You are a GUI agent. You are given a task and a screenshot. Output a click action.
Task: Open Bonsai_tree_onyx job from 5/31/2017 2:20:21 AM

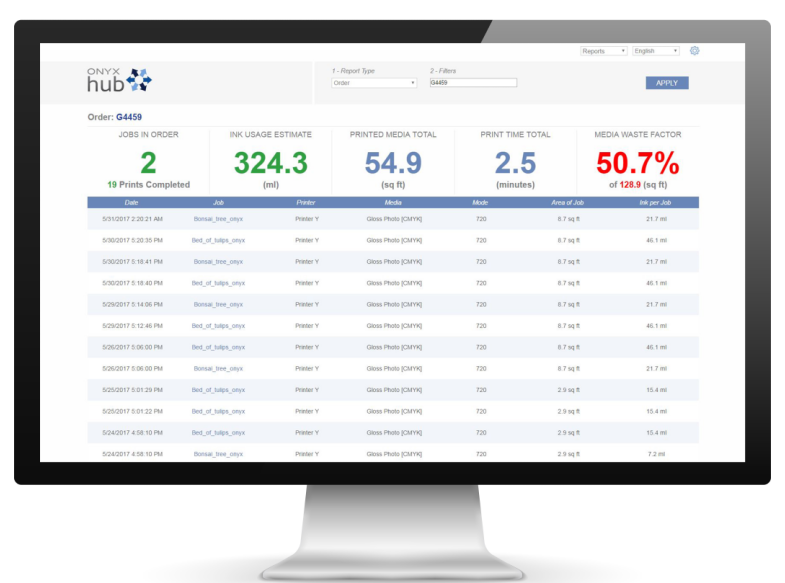pos(218,218)
